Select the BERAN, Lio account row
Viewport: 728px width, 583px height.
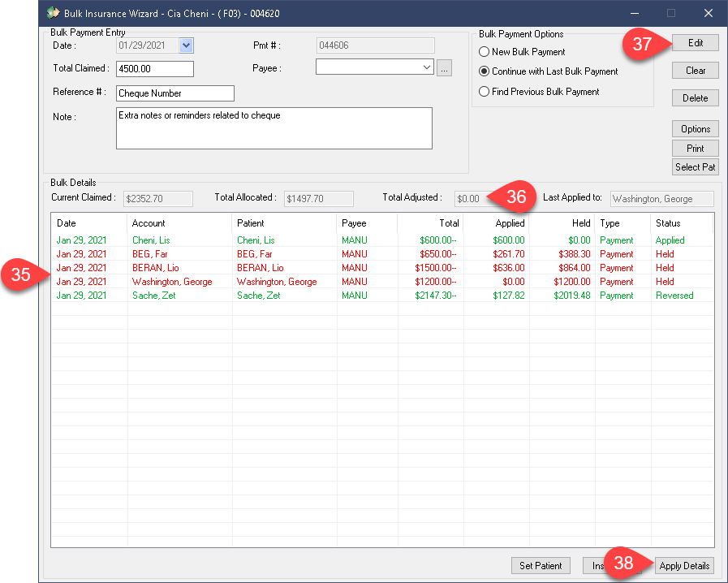point(382,268)
